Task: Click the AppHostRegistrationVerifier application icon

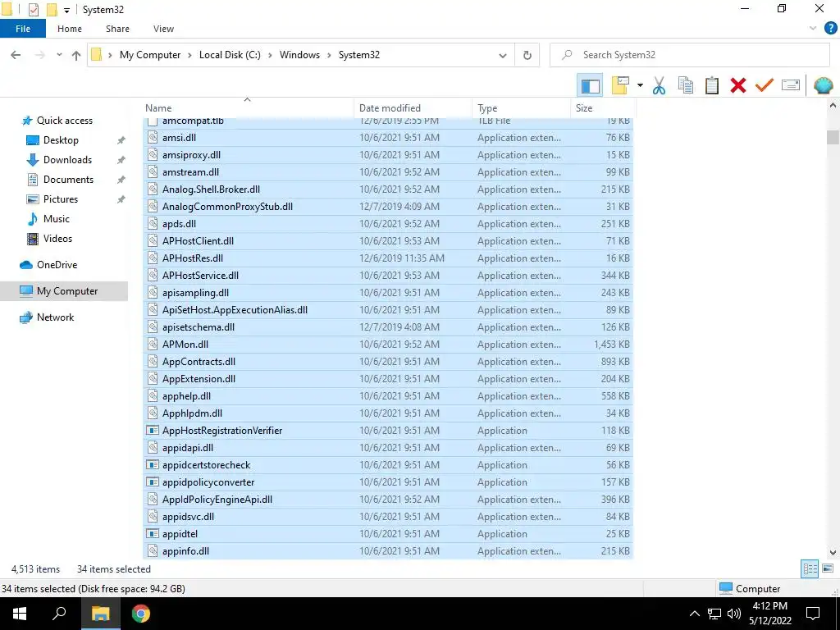Action: 153,431
